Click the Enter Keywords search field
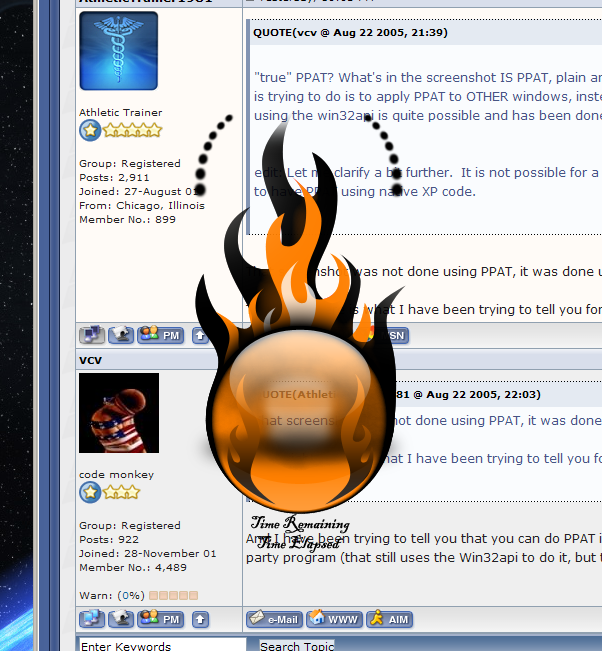602x651 pixels. click(163, 645)
